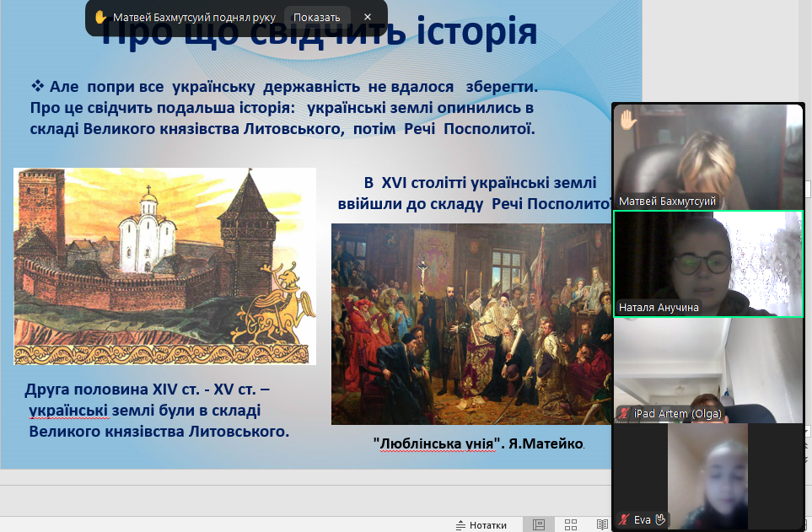Click the text 'Великого князівства Литовського.' under the fortress
The height and width of the screenshot is (532, 812).
[159, 432]
